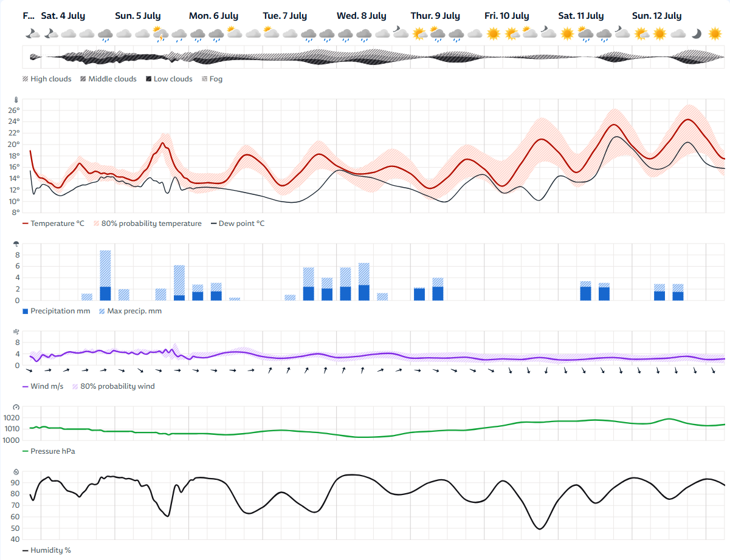
Task: Click the wind icon of the wind chart
Action: pos(16,332)
